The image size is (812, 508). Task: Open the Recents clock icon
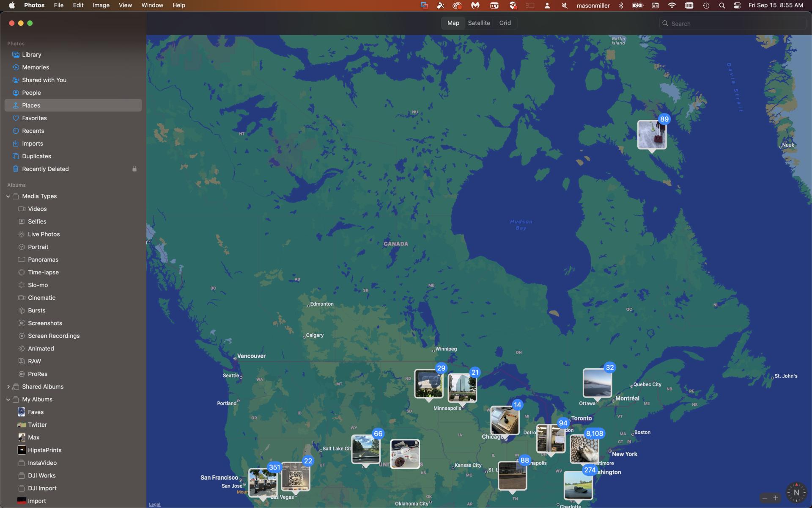pos(16,131)
